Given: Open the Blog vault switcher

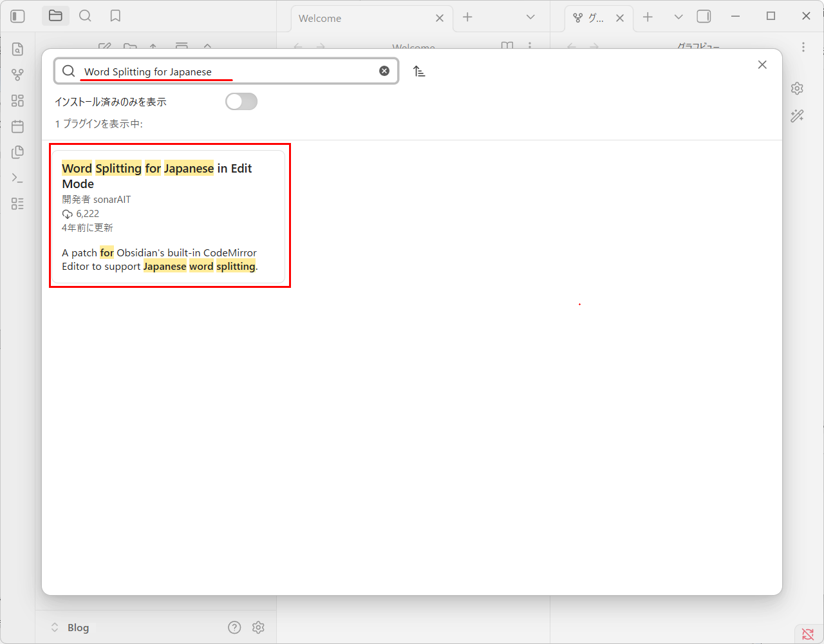Looking at the screenshot, I should [x=71, y=627].
